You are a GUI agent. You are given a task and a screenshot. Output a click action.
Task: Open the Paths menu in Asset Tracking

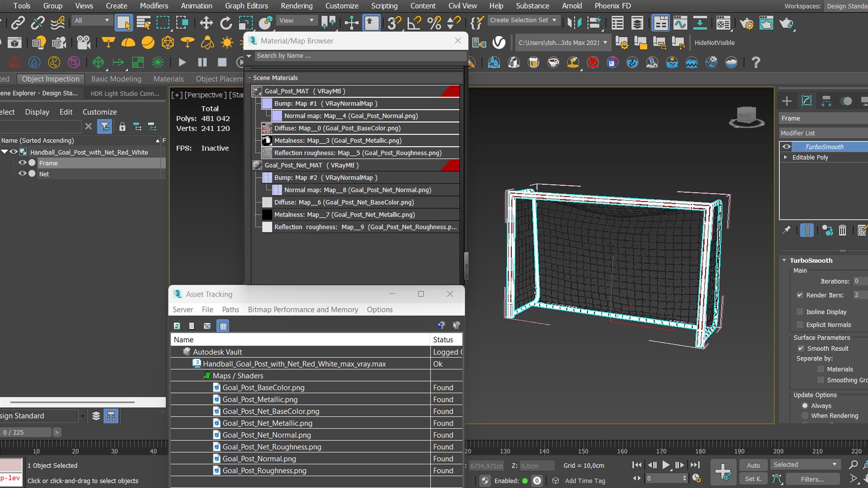[x=231, y=310]
